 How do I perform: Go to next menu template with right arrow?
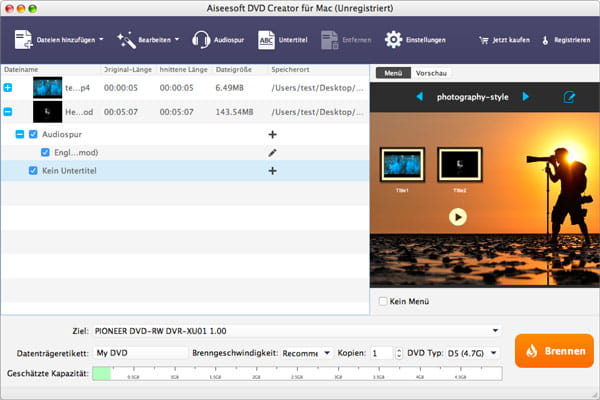click(526, 97)
